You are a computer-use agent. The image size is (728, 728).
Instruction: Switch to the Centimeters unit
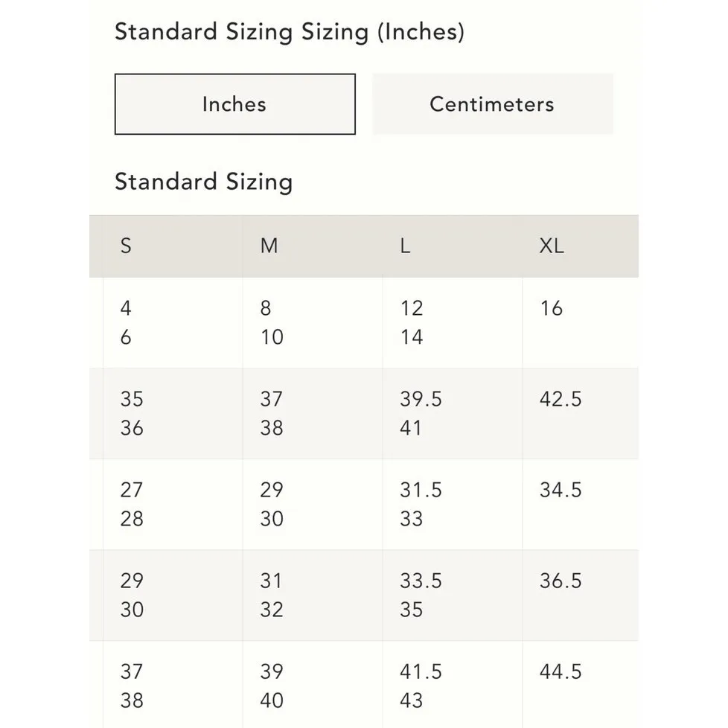click(492, 104)
